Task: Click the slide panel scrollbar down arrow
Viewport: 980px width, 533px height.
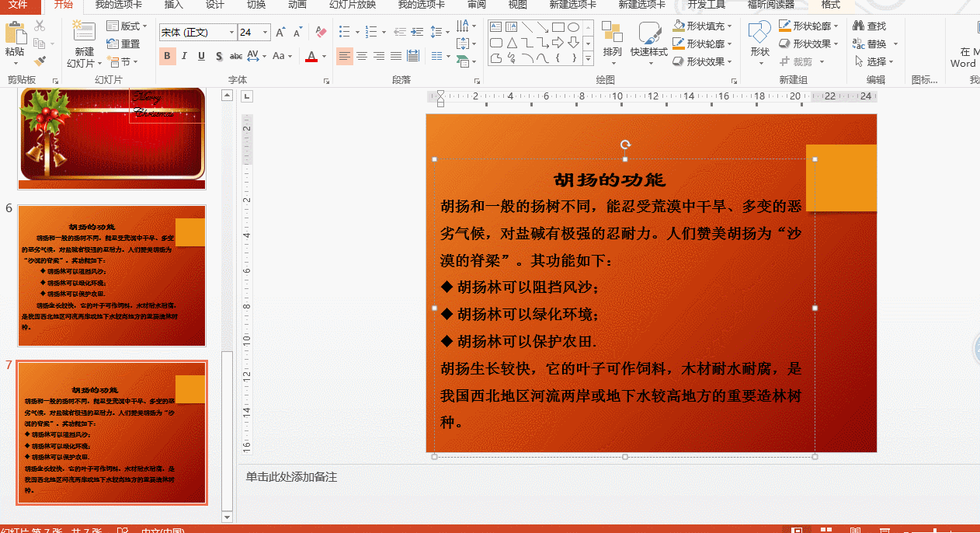Action: [227, 517]
